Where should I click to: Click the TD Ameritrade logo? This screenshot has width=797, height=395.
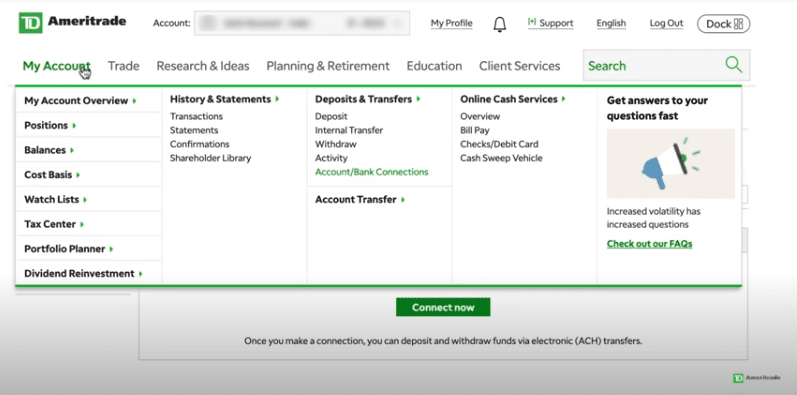72,22
